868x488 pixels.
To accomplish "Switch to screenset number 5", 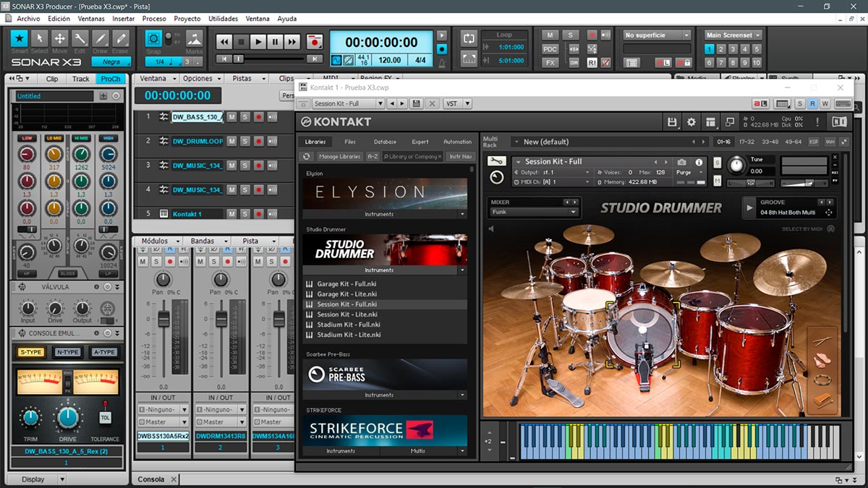I will pyautogui.click(x=757, y=49).
